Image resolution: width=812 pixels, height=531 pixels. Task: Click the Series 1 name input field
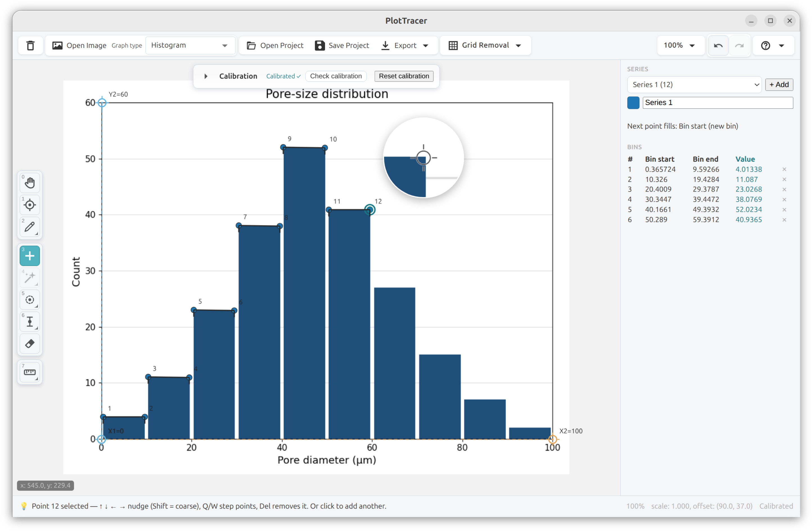point(718,103)
